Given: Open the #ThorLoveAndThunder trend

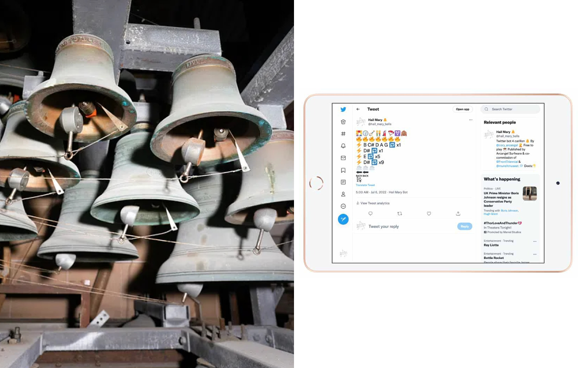Looking at the screenshot, I should pyautogui.click(x=503, y=223).
